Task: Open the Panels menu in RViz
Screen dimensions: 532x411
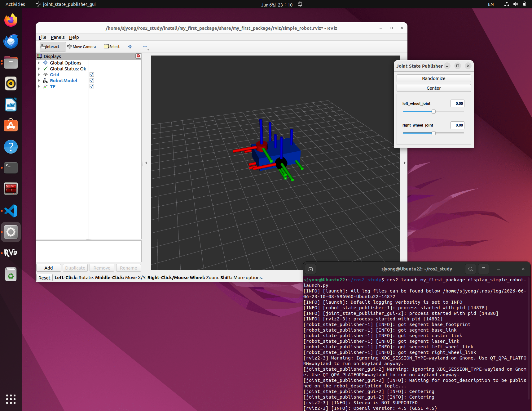Action: (x=58, y=37)
